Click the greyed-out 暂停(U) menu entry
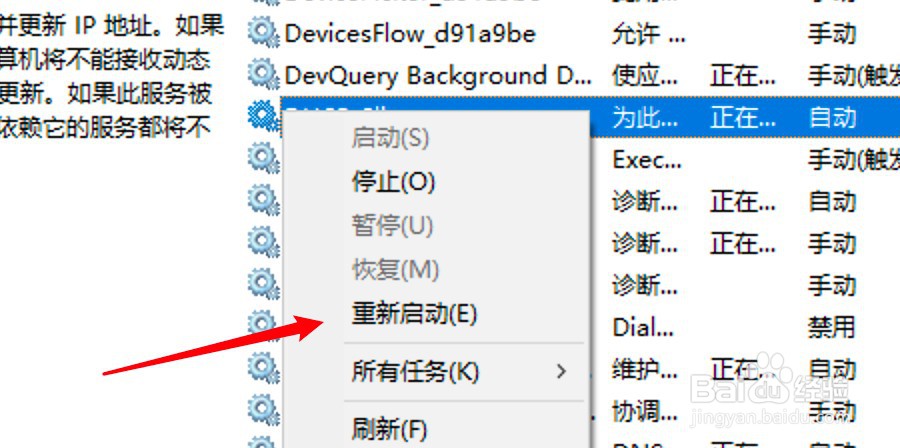The image size is (900, 448). pyautogui.click(x=392, y=226)
